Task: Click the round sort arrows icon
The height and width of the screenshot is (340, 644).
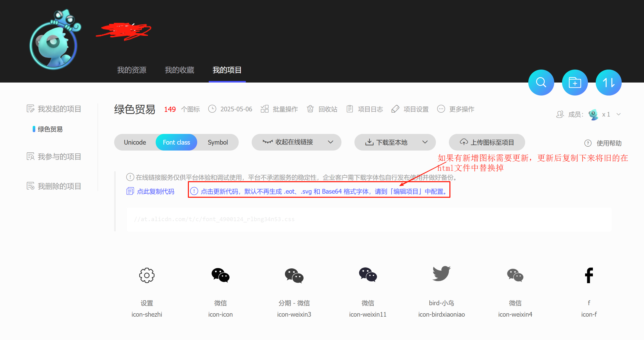Action: click(x=608, y=83)
